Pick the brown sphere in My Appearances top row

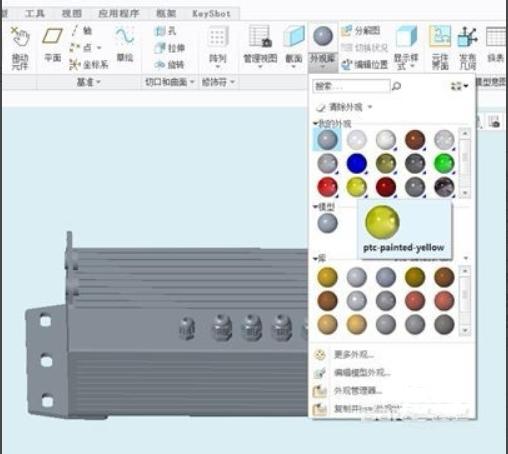point(415,140)
